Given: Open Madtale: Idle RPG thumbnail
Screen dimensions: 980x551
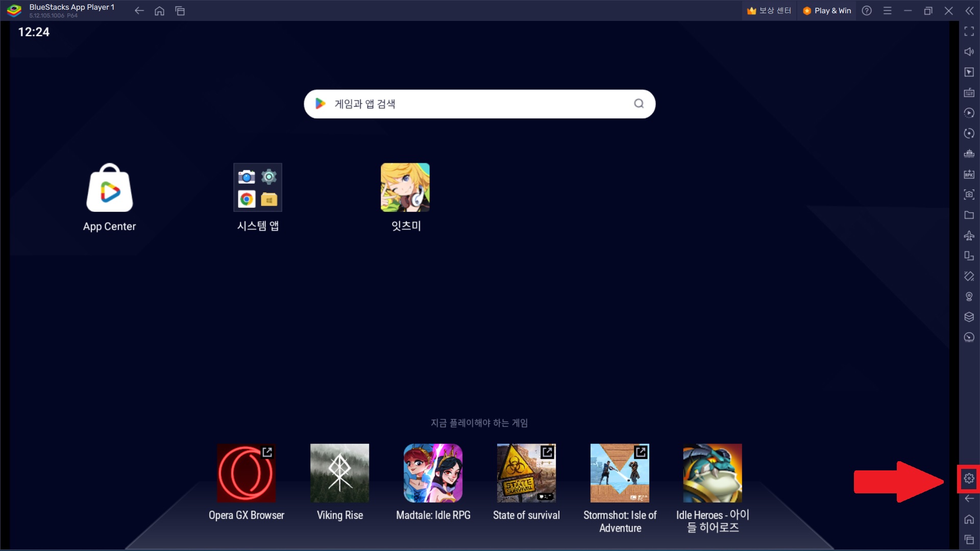Looking at the screenshot, I should [433, 473].
